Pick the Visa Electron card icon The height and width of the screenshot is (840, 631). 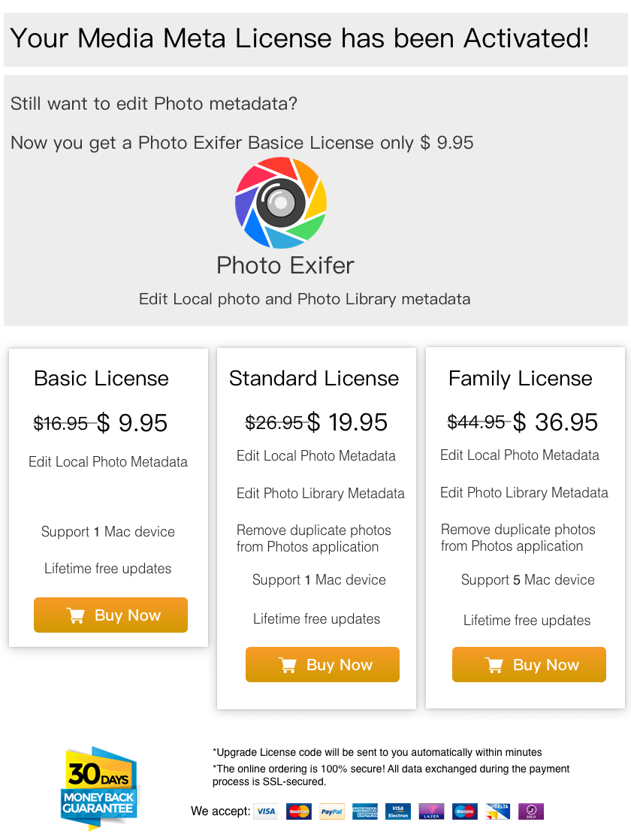click(x=398, y=811)
